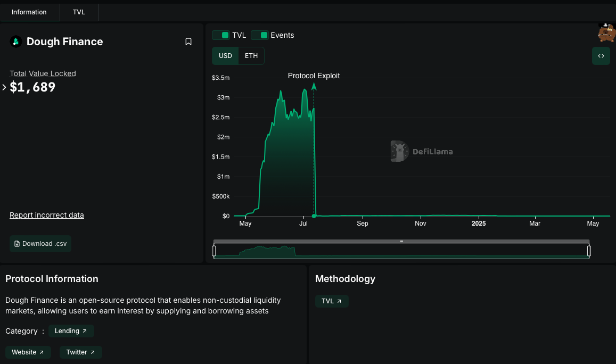616x364 pixels.
Task: Open the protocol Twitter link
Action: (80, 352)
